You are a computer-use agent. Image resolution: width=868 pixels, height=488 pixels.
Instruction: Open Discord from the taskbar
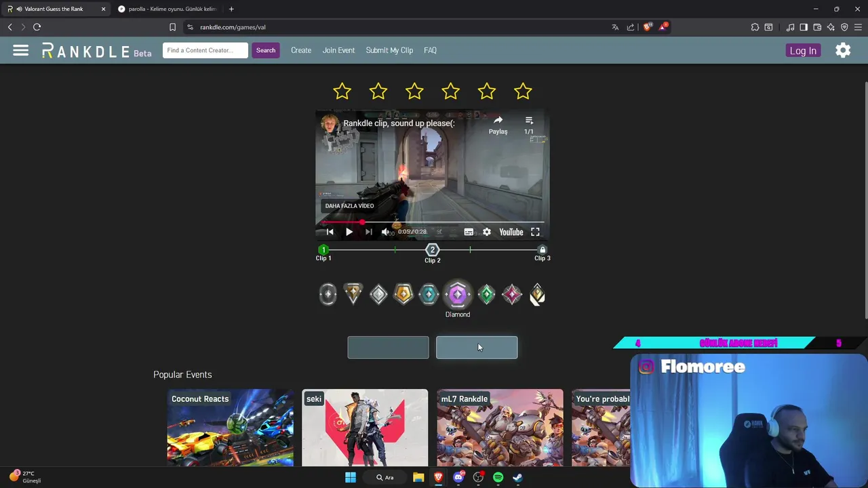point(458,477)
